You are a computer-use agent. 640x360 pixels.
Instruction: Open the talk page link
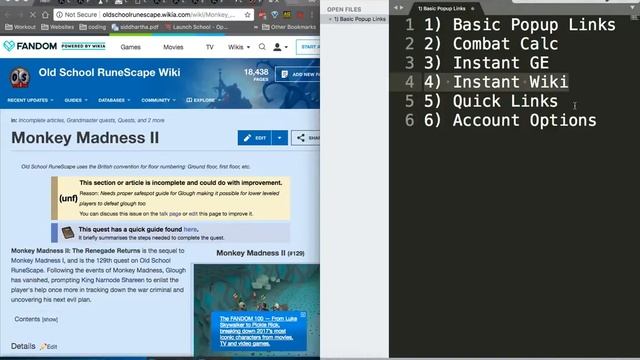[x=170, y=214]
